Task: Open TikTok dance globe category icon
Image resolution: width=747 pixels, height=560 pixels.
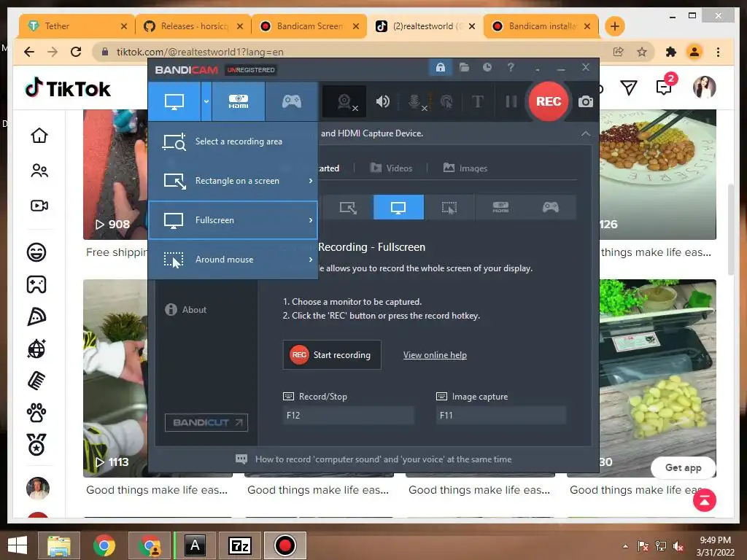Action: 36,349
